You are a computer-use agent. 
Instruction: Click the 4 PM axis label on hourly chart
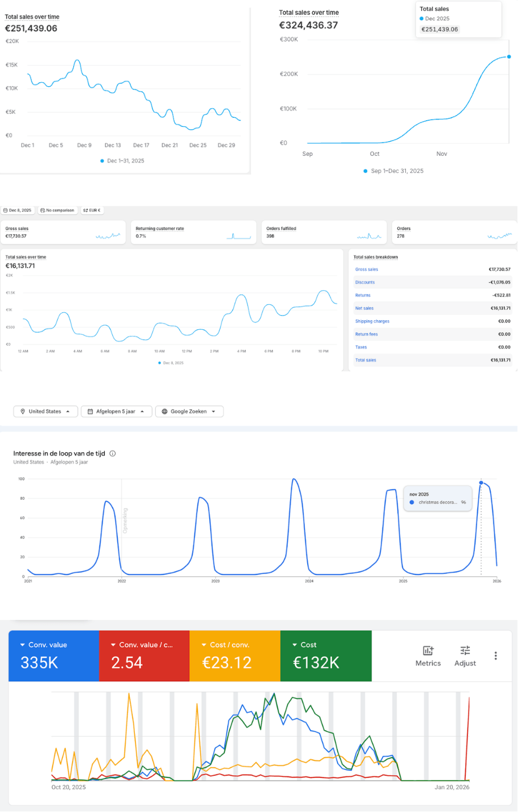coord(241,351)
